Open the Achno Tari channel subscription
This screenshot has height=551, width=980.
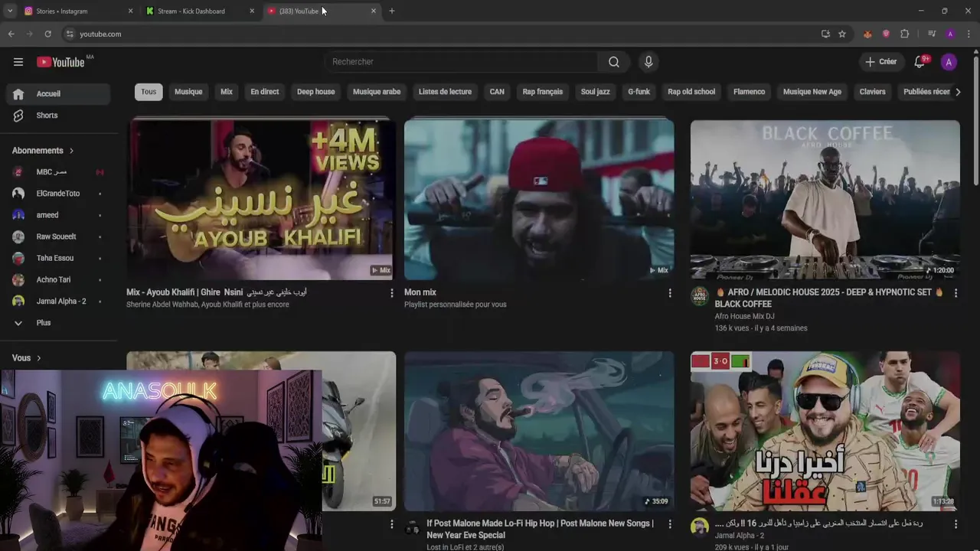(58, 279)
